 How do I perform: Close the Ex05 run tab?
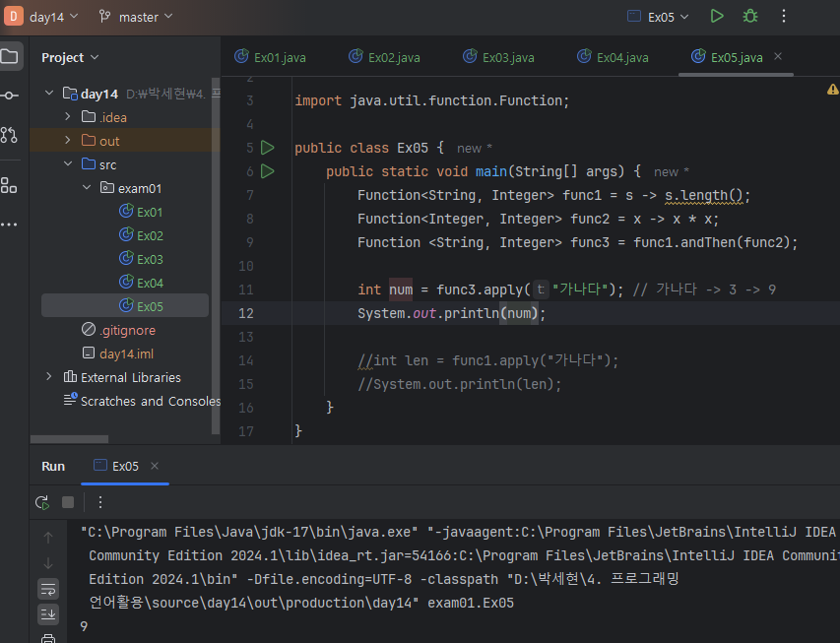tap(155, 466)
